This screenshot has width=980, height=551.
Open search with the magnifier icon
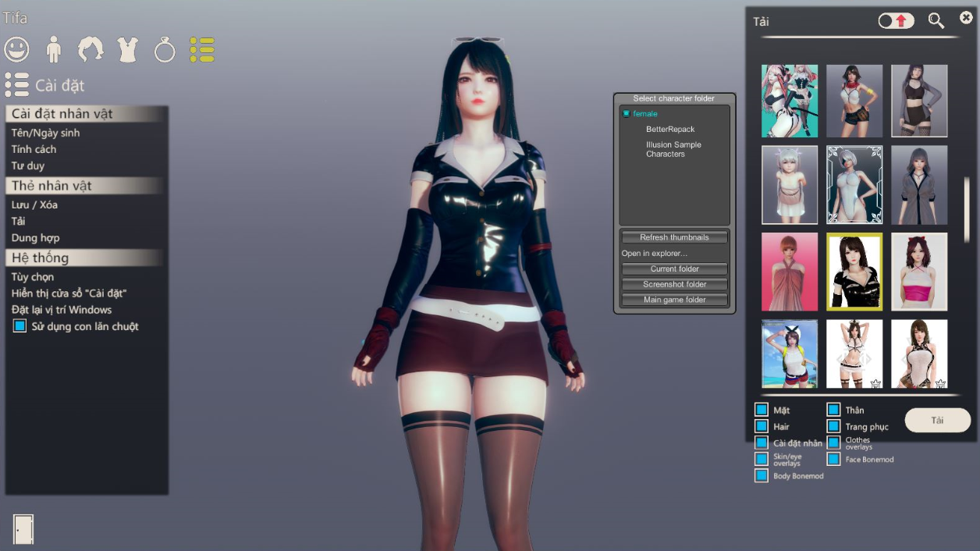pos(936,21)
